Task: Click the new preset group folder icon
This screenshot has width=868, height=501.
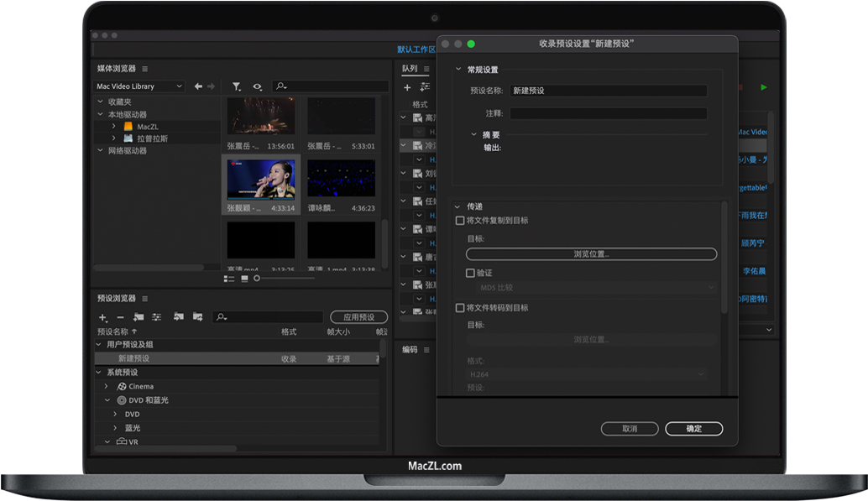Action: point(137,317)
